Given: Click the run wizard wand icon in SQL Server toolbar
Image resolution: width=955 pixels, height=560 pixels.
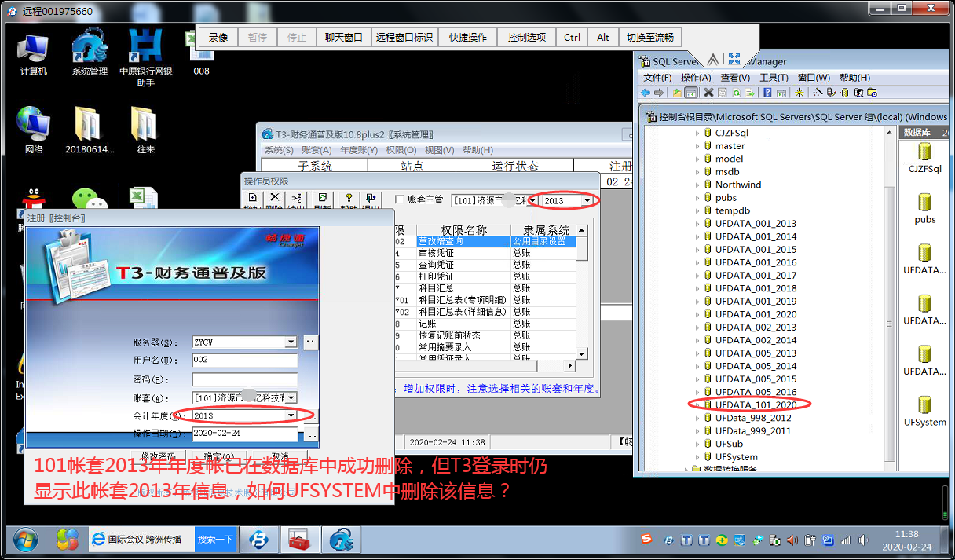Looking at the screenshot, I should pos(818,93).
